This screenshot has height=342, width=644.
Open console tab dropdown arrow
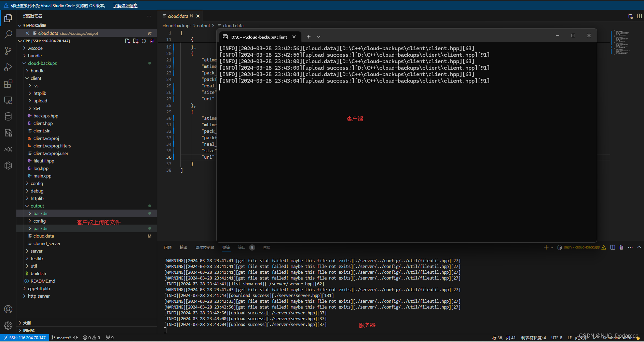point(319,37)
